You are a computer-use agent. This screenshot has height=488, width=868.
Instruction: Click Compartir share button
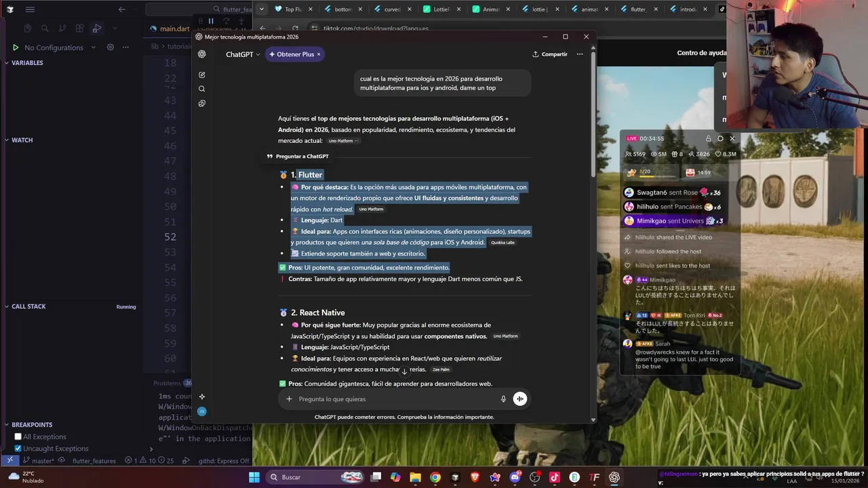[x=550, y=54]
